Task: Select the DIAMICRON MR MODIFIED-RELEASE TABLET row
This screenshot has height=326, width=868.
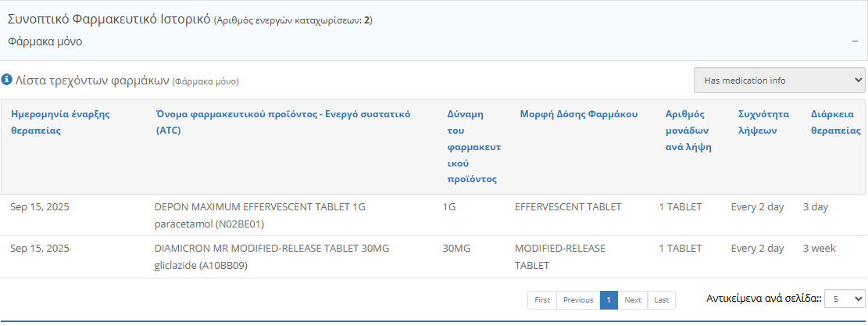Action: coord(272,249)
